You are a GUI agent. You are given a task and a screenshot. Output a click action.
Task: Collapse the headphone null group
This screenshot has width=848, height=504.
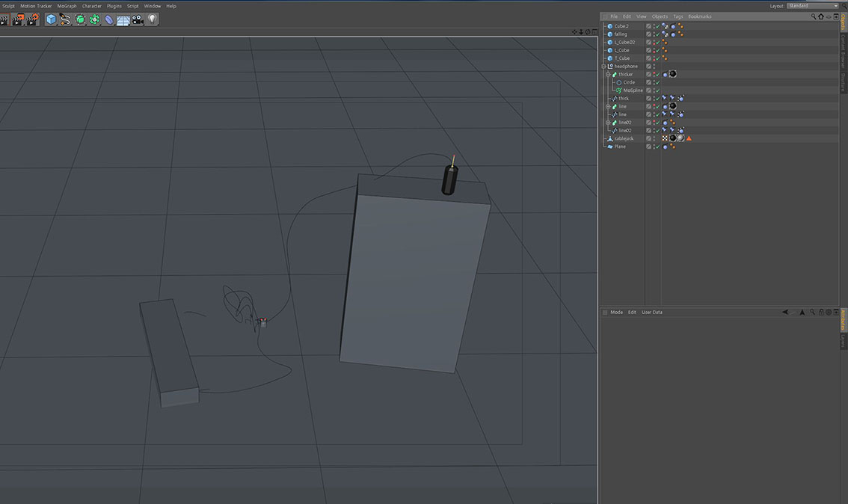tap(604, 66)
